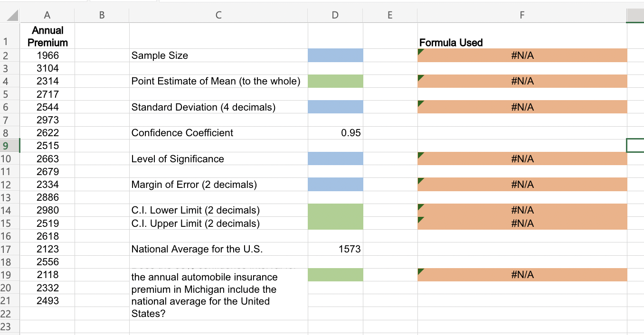This screenshot has height=335, width=644.
Task: Click the error indicator triangle beside Point Estimate #N/A
Action: pyautogui.click(x=420, y=77)
